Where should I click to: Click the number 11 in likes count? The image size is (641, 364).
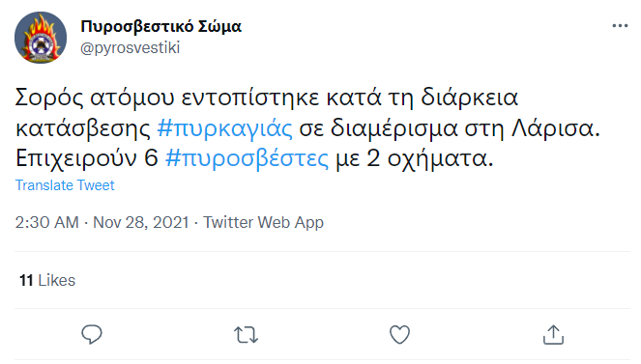26,280
